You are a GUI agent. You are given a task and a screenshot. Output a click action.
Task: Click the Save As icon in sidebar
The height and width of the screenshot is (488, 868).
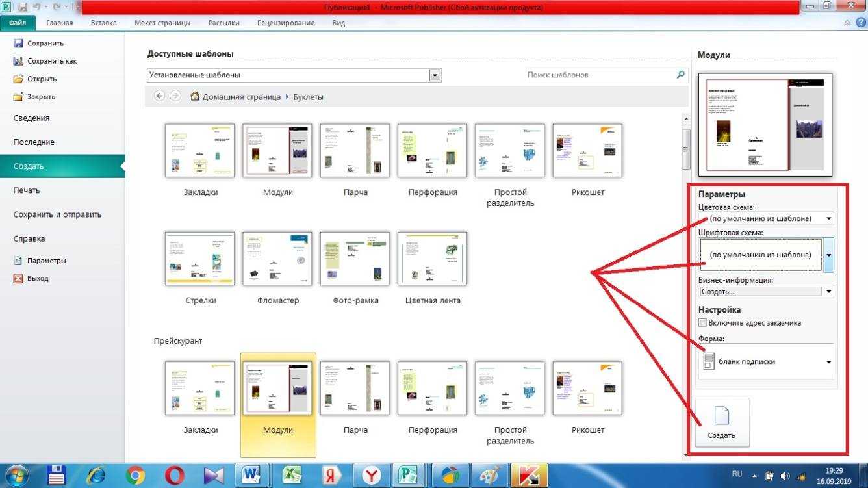pos(18,61)
